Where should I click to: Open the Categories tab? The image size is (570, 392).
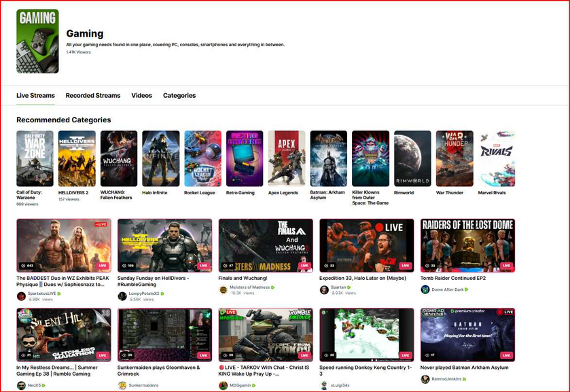(x=179, y=96)
